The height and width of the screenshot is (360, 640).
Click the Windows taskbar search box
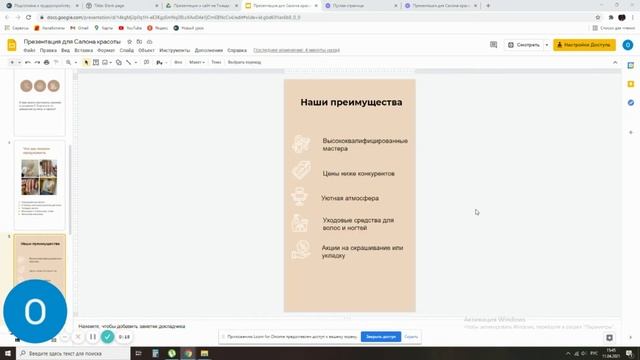[73, 353]
